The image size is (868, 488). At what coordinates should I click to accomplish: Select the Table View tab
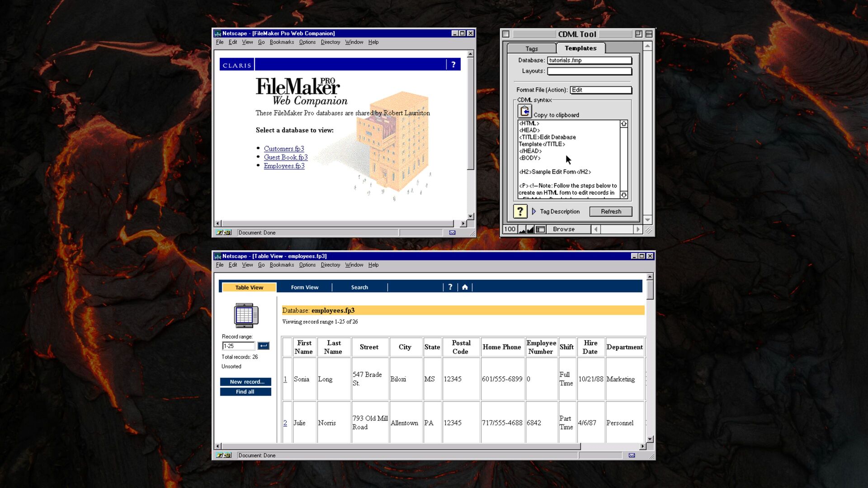[x=249, y=287]
